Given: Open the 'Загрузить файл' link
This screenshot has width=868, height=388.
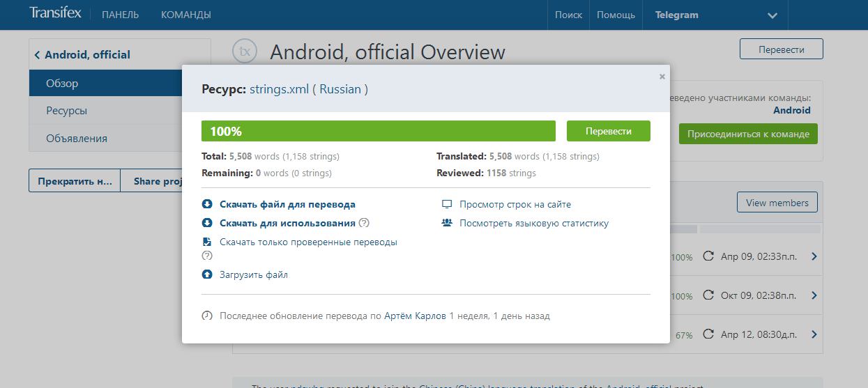Looking at the screenshot, I should pyautogui.click(x=254, y=274).
